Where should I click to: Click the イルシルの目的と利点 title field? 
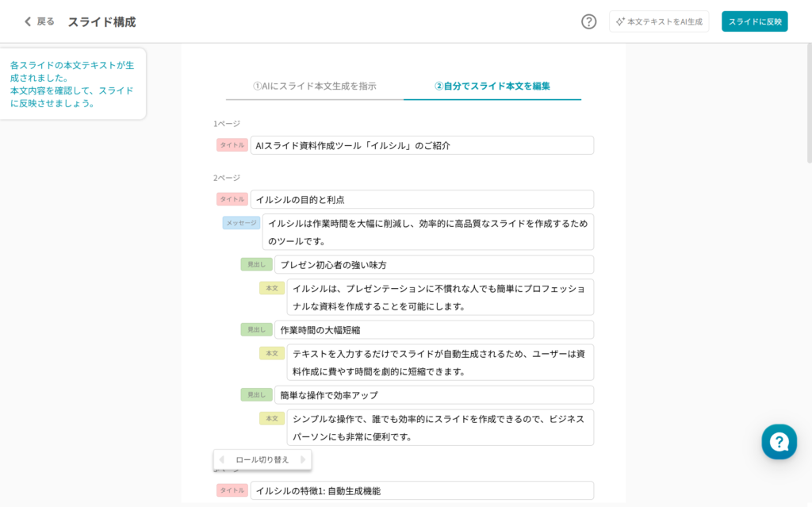pyautogui.click(x=422, y=199)
